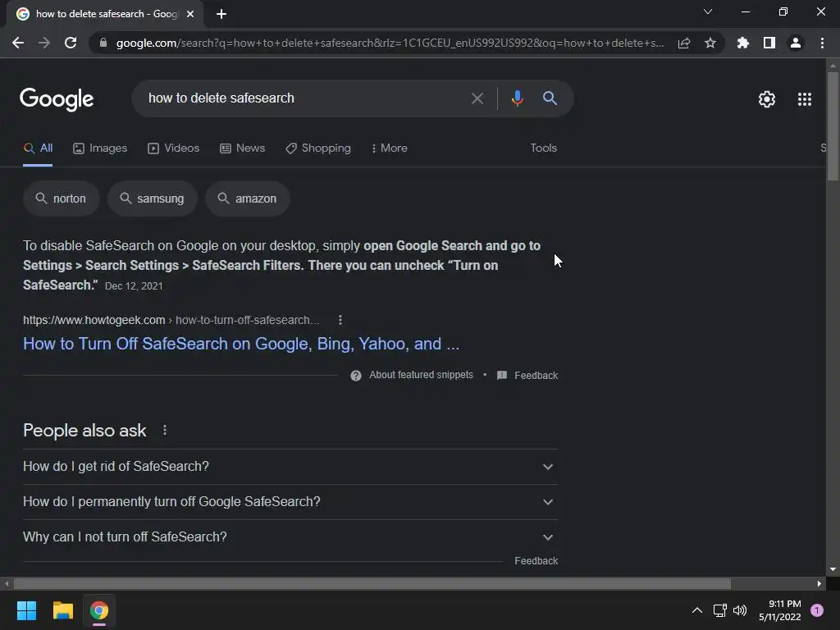Click the About featured snippets help icon
Screen dimensions: 840x630
(356, 376)
